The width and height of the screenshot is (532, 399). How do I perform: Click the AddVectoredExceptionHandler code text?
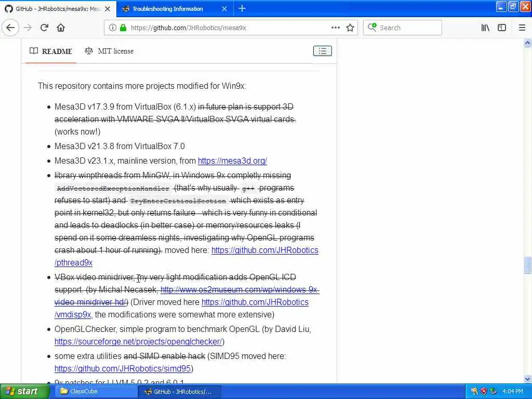(113, 189)
